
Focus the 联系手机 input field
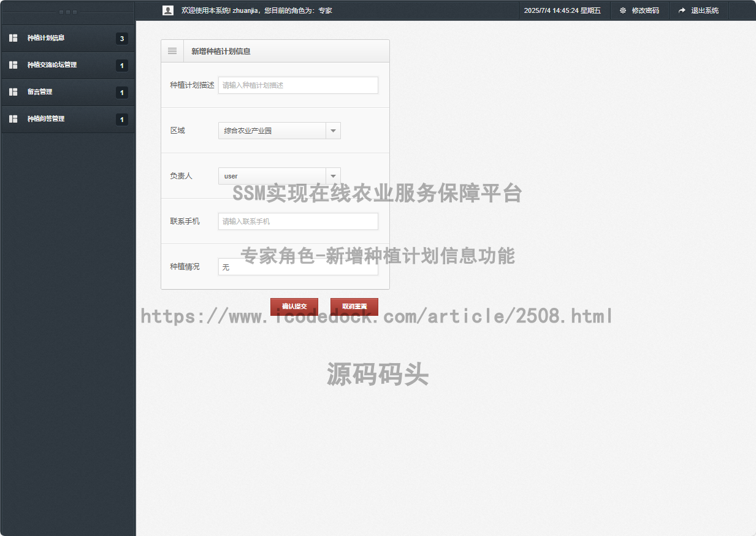[298, 221]
